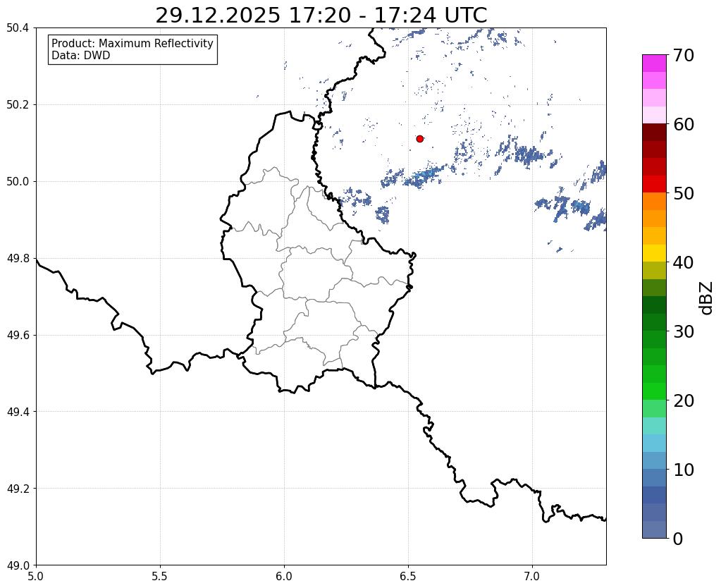Click the latitude axis label 50.0
Screen dimensions: 721x588
(x=18, y=181)
